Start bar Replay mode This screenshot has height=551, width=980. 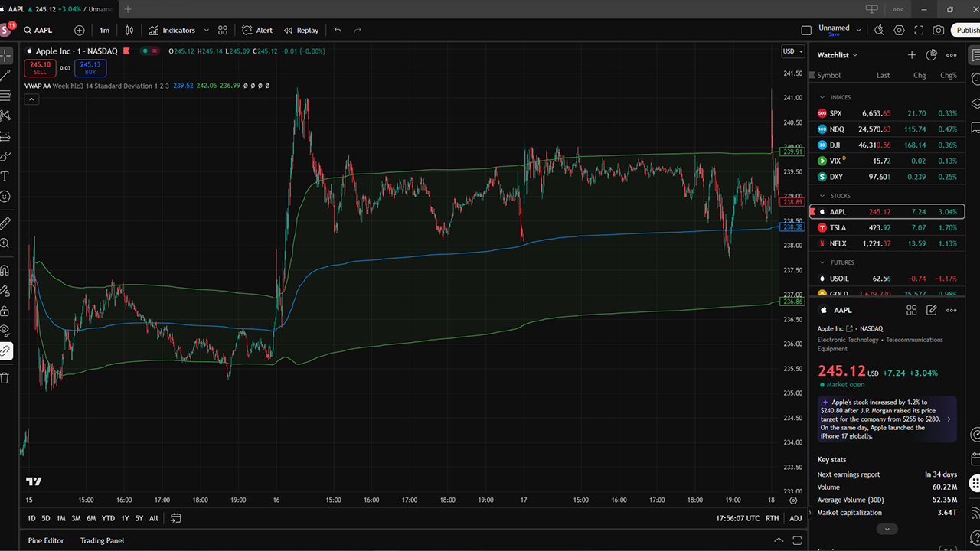tap(301, 31)
